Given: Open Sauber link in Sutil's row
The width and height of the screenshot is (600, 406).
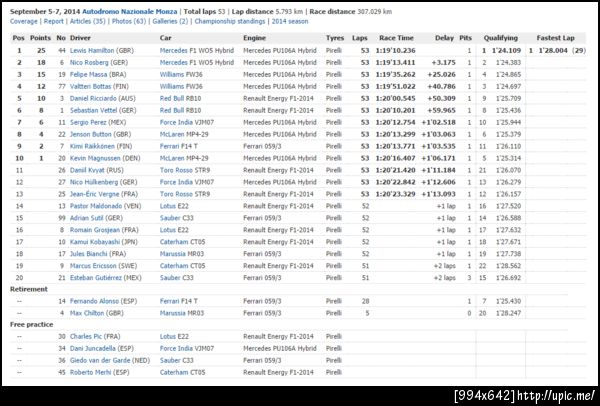Looking at the screenshot, I should tap(170, 218).
